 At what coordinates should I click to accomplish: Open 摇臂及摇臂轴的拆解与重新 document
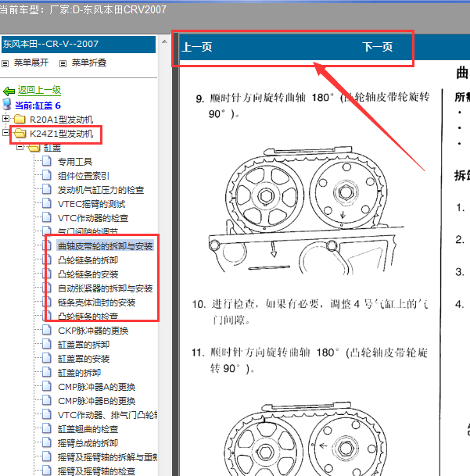pos(108,457)
